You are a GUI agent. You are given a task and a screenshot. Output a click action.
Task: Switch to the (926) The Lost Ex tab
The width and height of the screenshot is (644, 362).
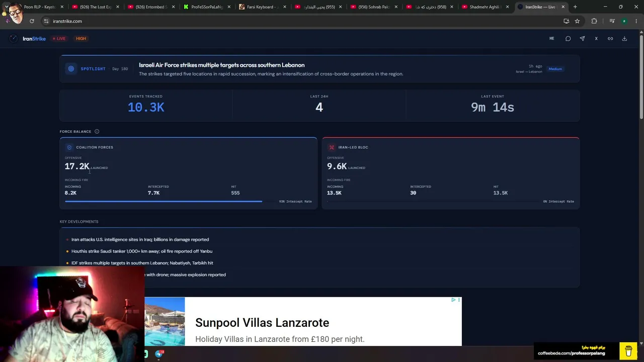[x=95, y=7]
